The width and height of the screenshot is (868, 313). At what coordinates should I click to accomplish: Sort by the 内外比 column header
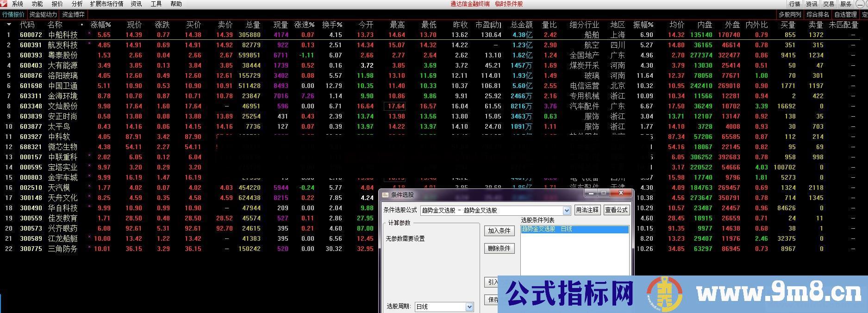pos(757,25)
